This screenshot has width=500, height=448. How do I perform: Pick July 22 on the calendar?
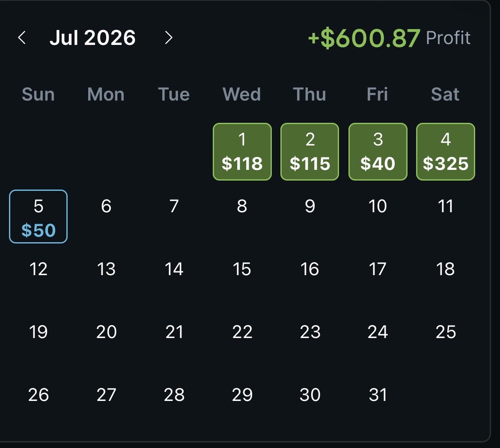[x=242, y=332]
